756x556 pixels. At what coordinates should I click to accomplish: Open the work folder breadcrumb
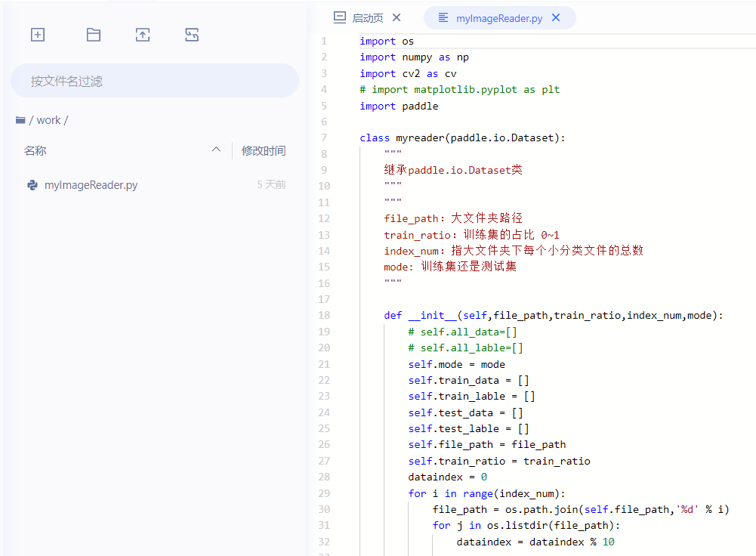tap(48, 120)
